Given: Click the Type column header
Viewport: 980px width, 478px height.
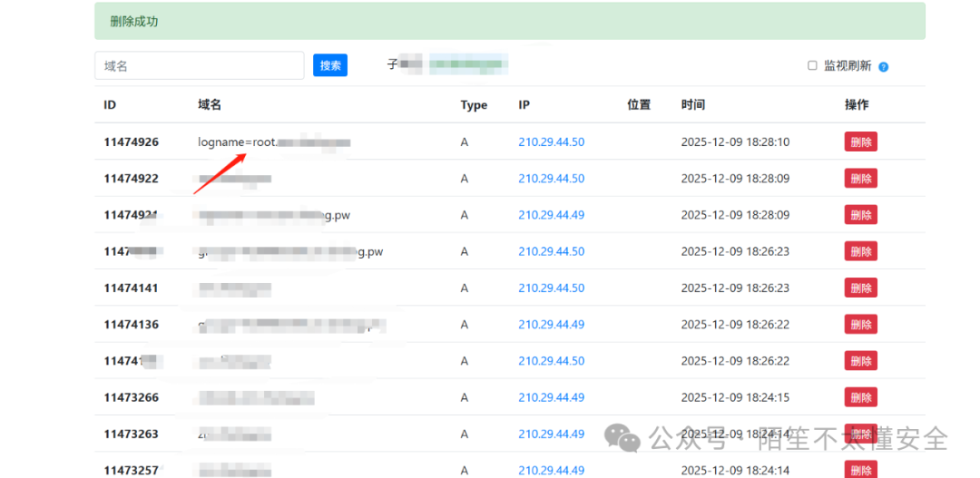Looking at the screenshot, I should (474, 105).
